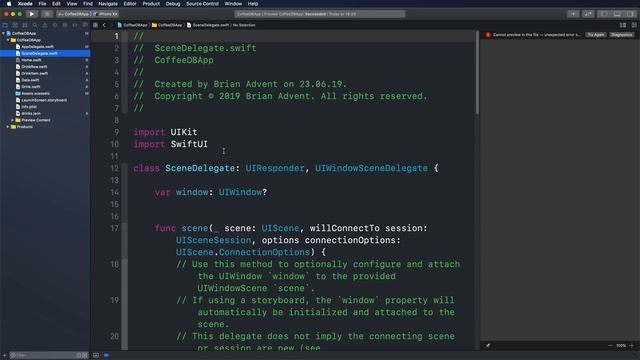Open the Navigate menu

108,4
